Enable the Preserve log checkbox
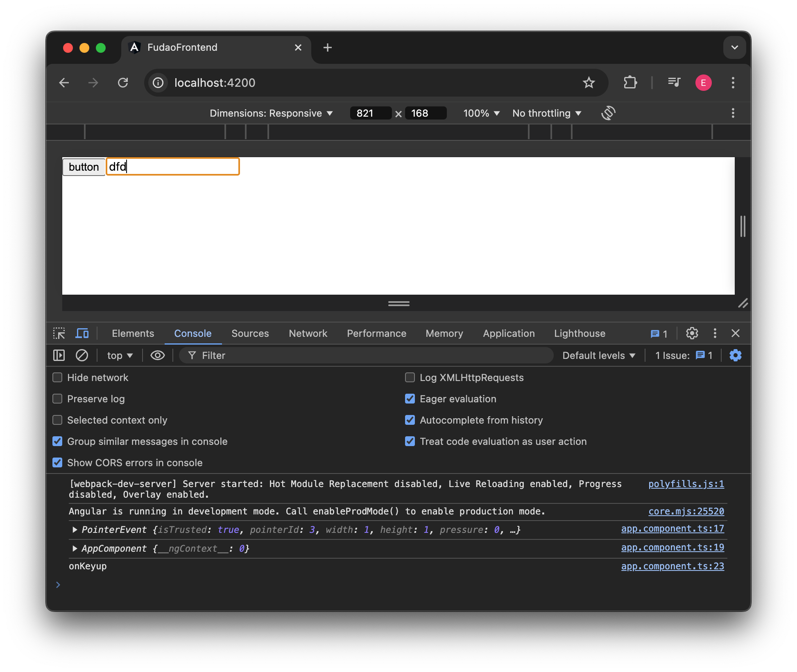The width and height of the screenshot is (797, 672). click(57, 399)
